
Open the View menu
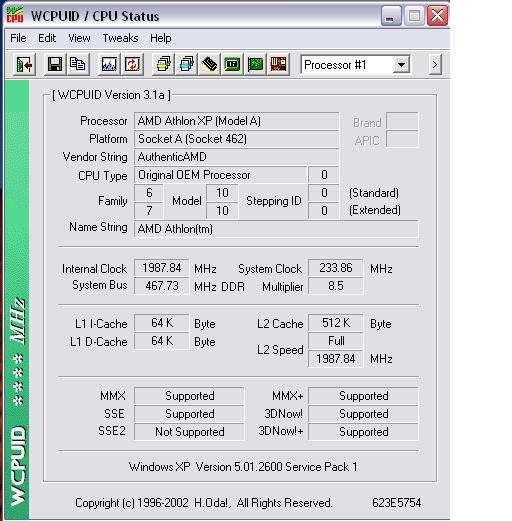click(79, 38)
